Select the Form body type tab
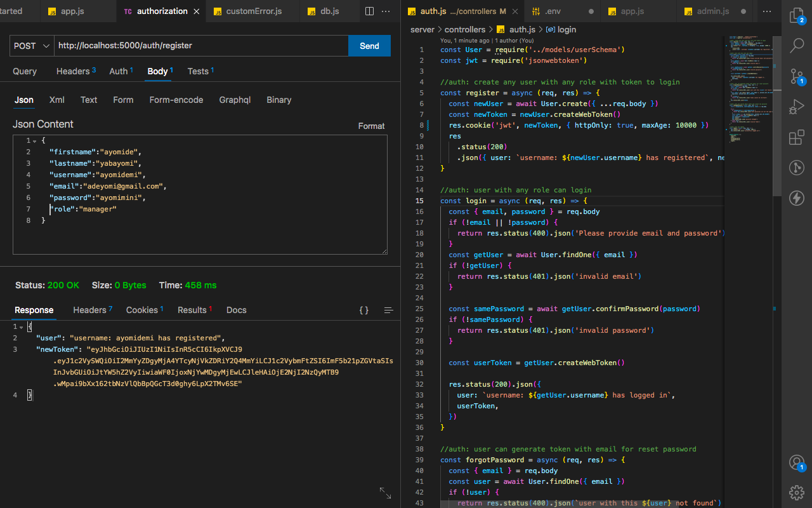 point(123,100)
